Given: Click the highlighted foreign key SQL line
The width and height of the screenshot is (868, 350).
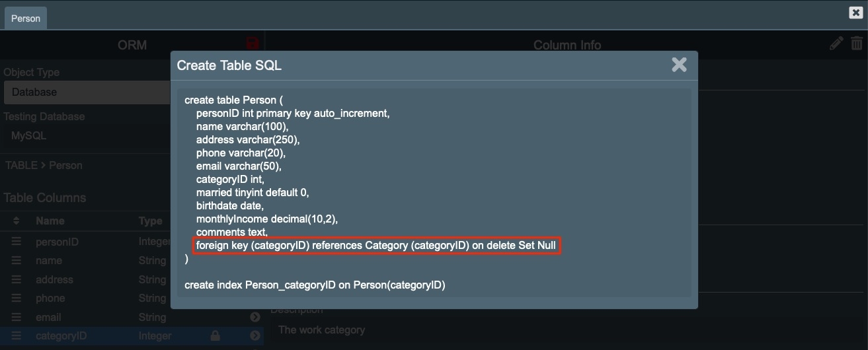Looking at the screenshot, I should [x=375, y=246].
